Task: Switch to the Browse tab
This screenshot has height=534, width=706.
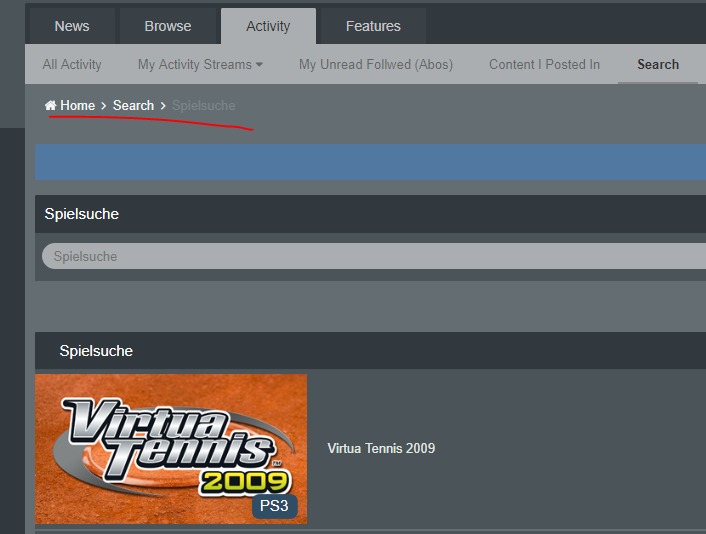Action: click(x=167, y=26)
